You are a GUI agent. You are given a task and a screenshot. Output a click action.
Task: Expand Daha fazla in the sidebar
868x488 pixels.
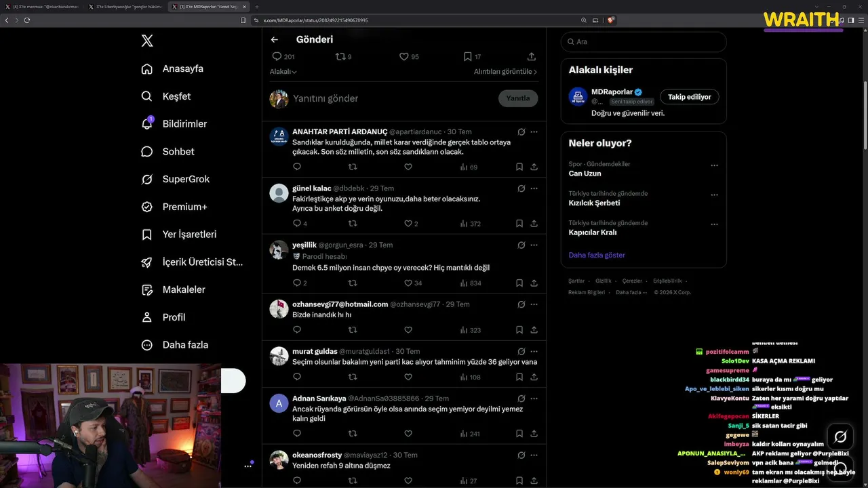[x=174, y=345]
